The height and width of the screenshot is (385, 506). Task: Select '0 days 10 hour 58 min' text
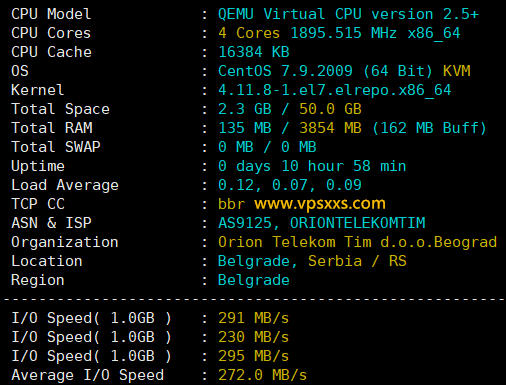[312, 166]
